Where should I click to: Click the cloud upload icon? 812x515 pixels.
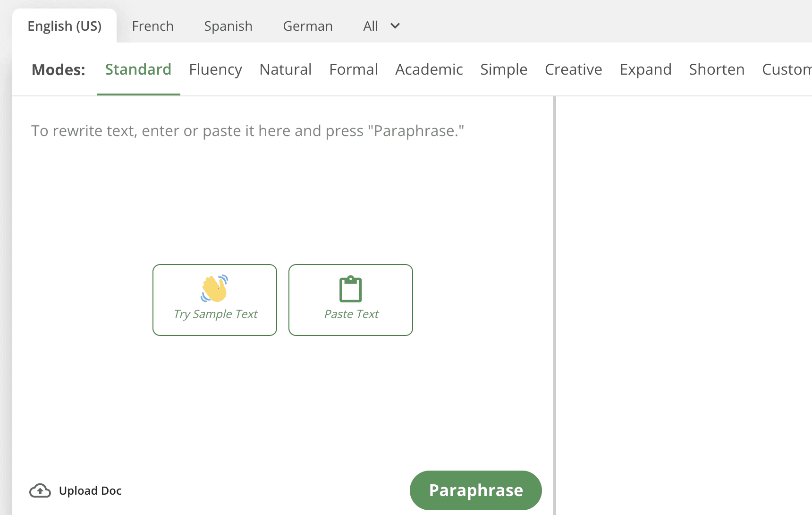pyautogui.click(x=40, y=490)
